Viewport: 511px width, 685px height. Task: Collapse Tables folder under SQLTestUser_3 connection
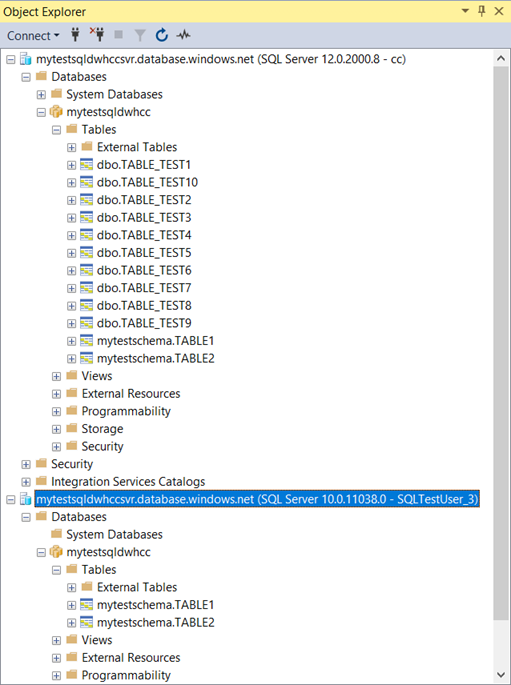pyautogui.click(x=56, y=570)
